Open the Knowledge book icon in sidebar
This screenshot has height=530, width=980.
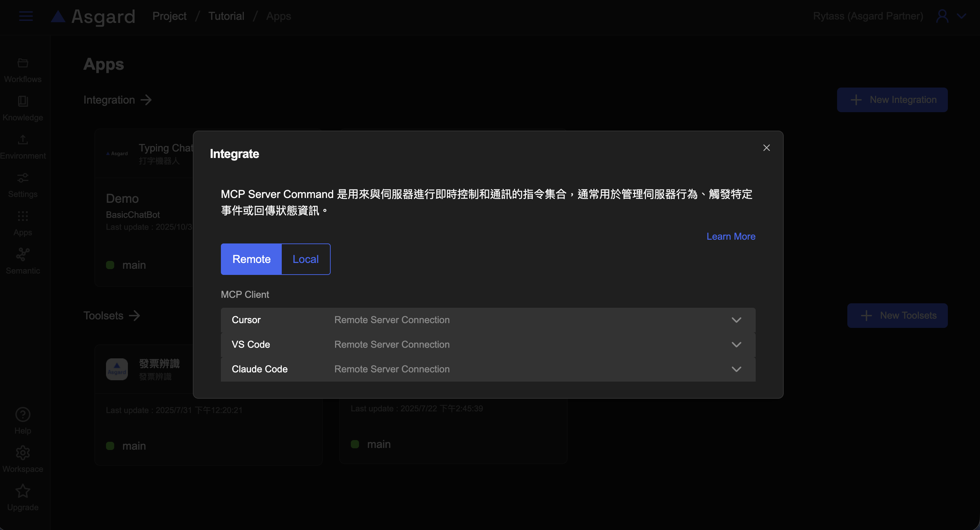(23, 101)
